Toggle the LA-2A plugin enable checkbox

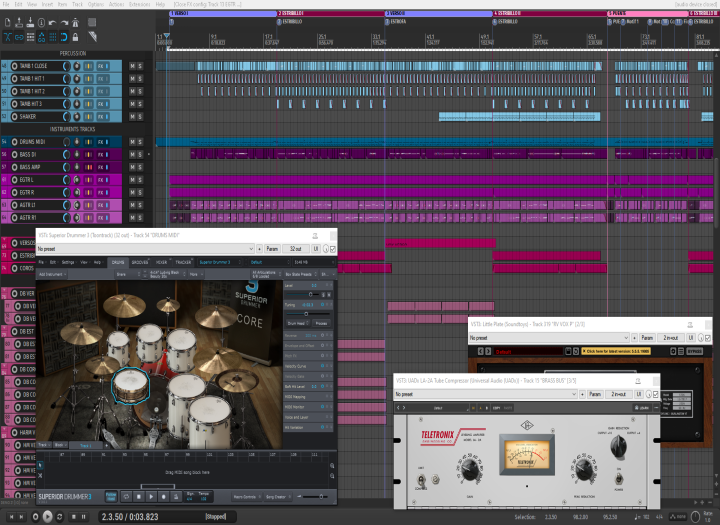coord(656,394)
